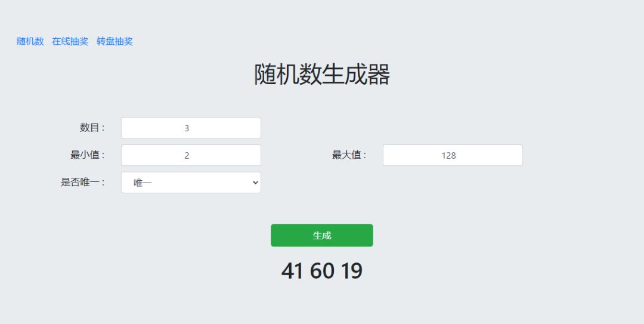
Task: Click the value 2 in the min field
Action: (187, 155)
